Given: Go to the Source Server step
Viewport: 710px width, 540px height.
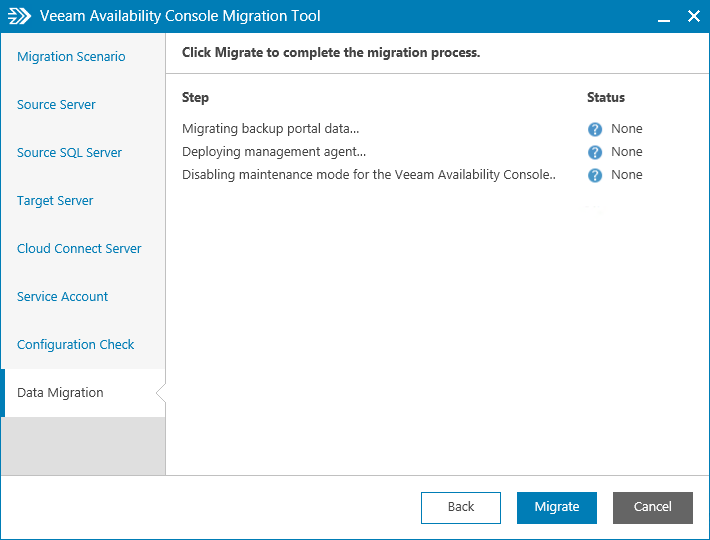Looking at the screenshot, I should click(56, 105).
